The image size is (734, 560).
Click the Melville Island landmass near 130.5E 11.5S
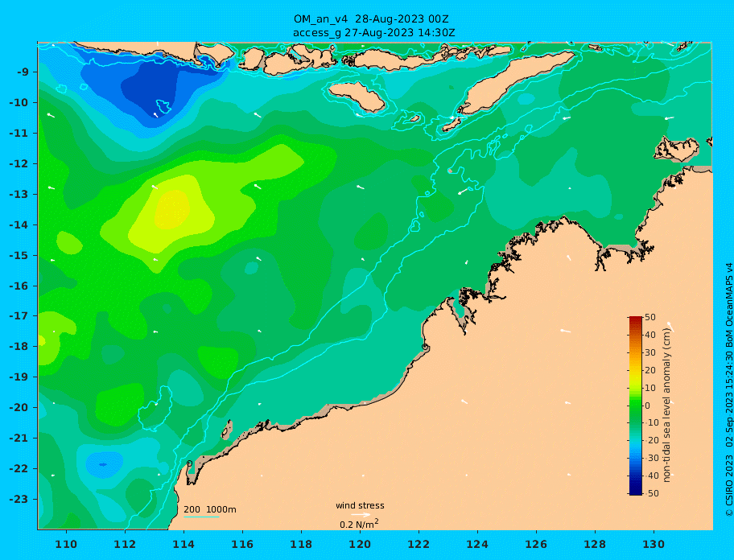tap(676, 148)
